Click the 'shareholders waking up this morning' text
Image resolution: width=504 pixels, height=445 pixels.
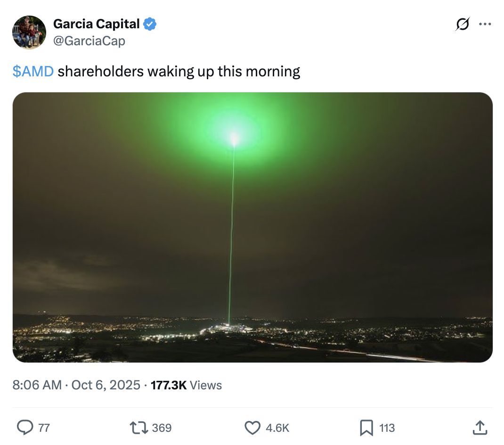[x=179, y=71]
